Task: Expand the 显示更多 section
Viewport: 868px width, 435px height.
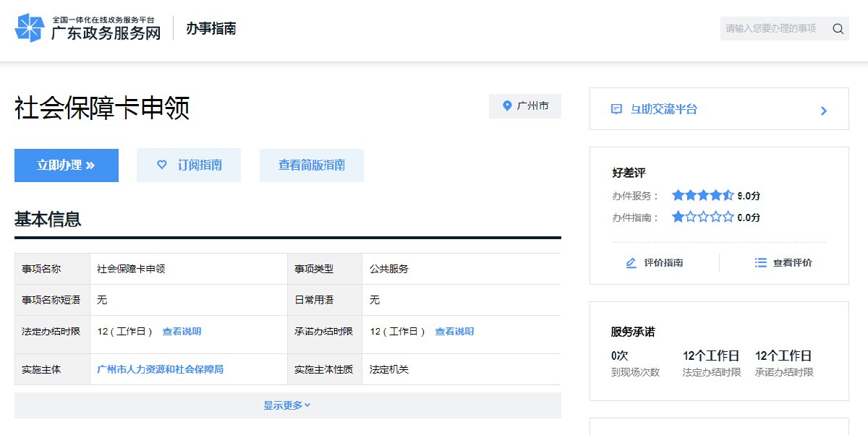Action: pyautogui.click(x=287, y=405)
